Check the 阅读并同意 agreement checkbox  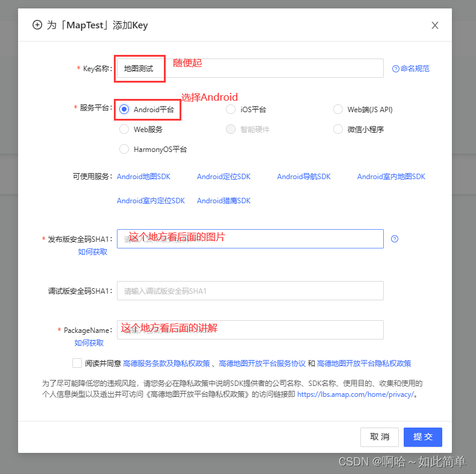[77, 363]
